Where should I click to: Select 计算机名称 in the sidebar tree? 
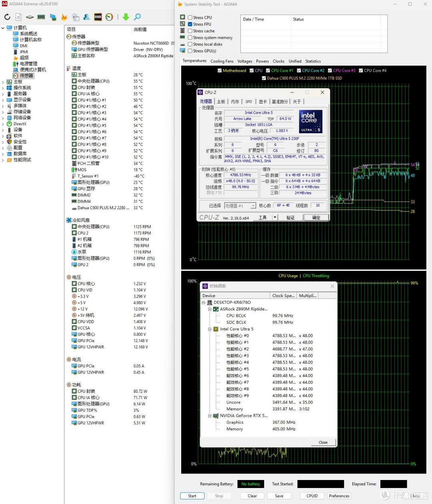point(31,40)
